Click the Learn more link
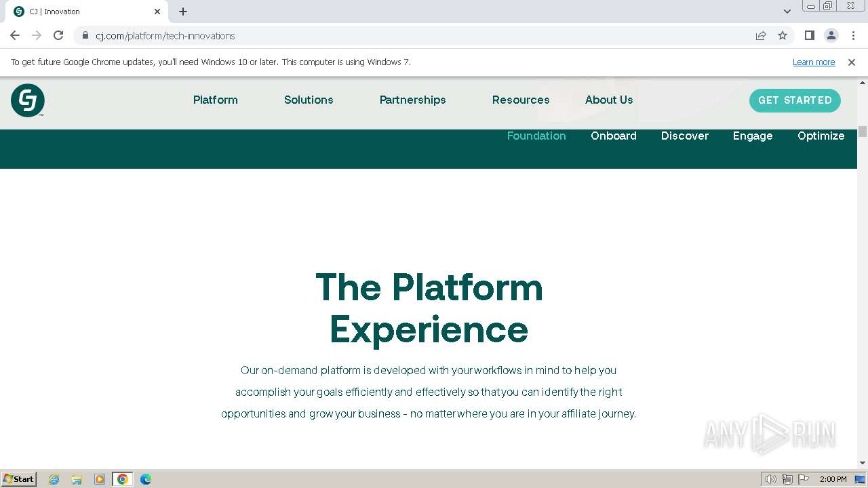The image size is (868, 488). pos(814,62)
